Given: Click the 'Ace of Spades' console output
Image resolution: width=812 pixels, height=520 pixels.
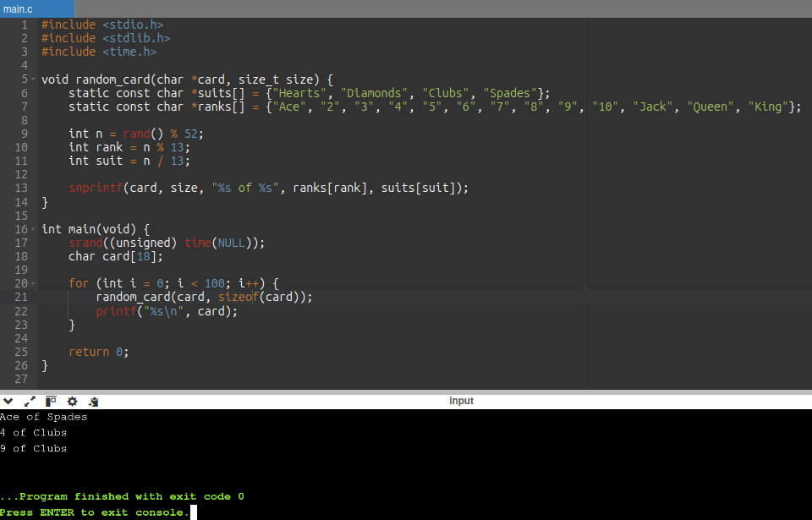Looking at the screenshot, I should [x=43, y=417].
